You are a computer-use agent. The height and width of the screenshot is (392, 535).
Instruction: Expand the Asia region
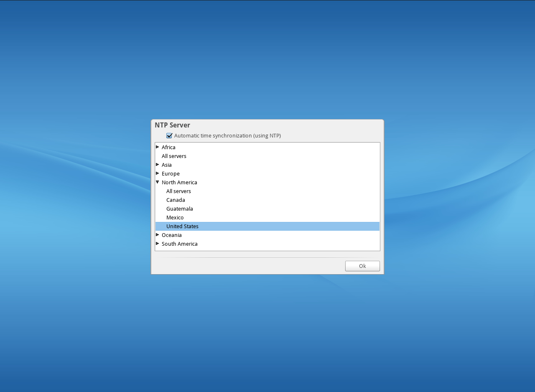click(157, 165)
